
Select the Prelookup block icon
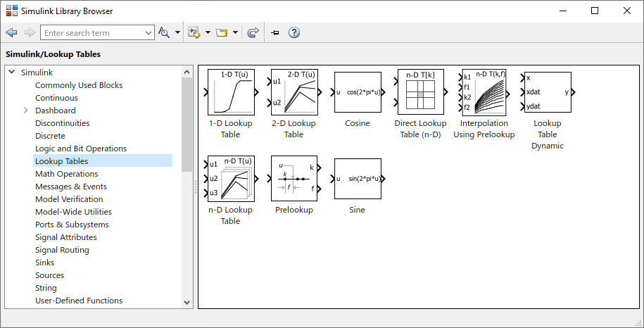[x=294, y=179]
